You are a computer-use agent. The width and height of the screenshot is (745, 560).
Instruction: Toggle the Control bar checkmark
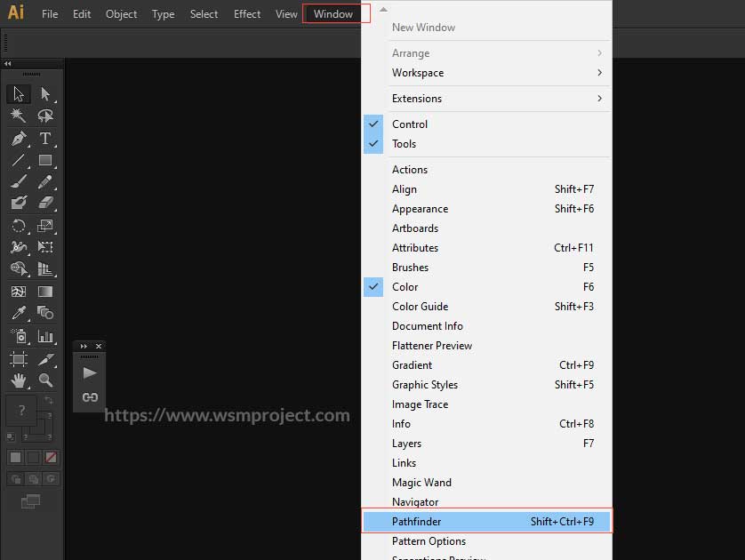coord(373,124)
